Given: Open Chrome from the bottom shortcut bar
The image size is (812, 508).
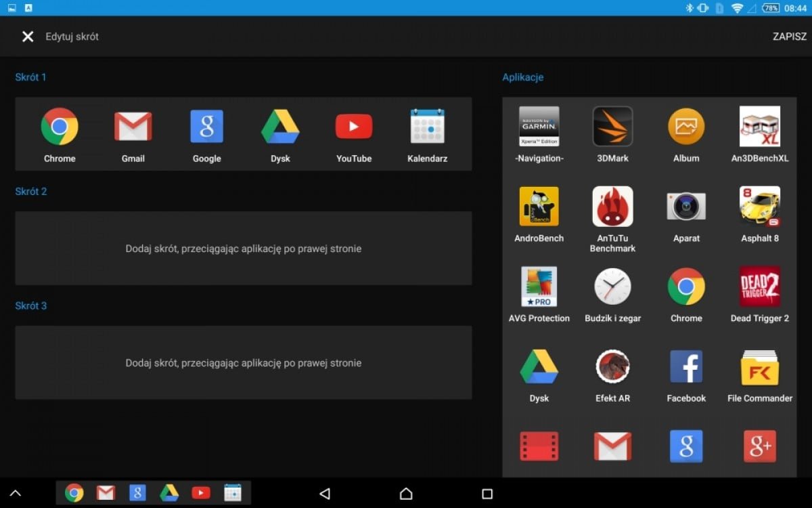Looking at the screenshot, I should tap(74, 493).
